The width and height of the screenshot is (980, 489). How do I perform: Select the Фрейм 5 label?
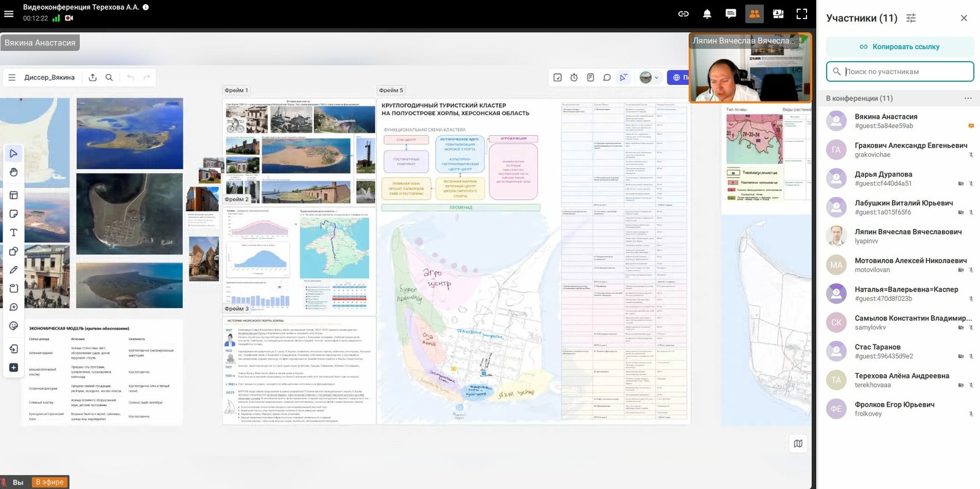click(x=391, y=90)
